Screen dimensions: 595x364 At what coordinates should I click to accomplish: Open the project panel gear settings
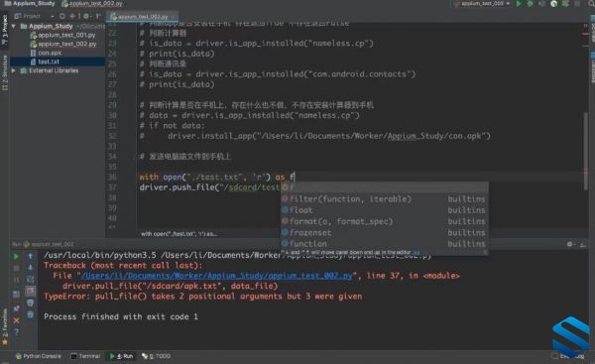click(x=86, y=16)
